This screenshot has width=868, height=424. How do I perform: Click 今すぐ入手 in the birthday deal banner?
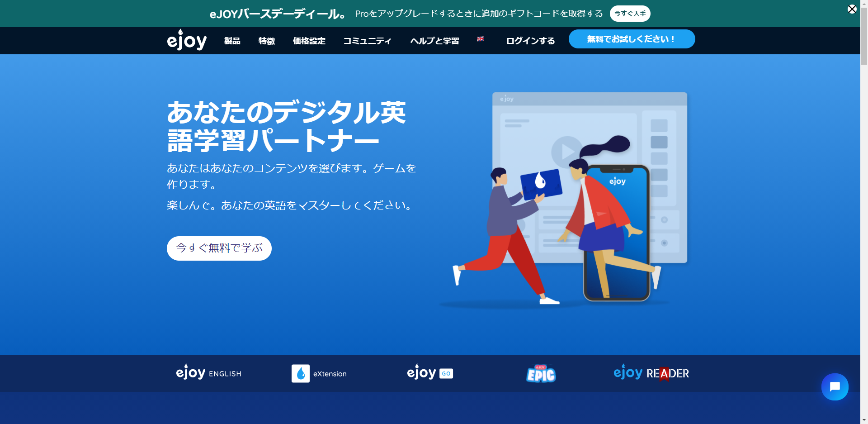coord(630,13)
